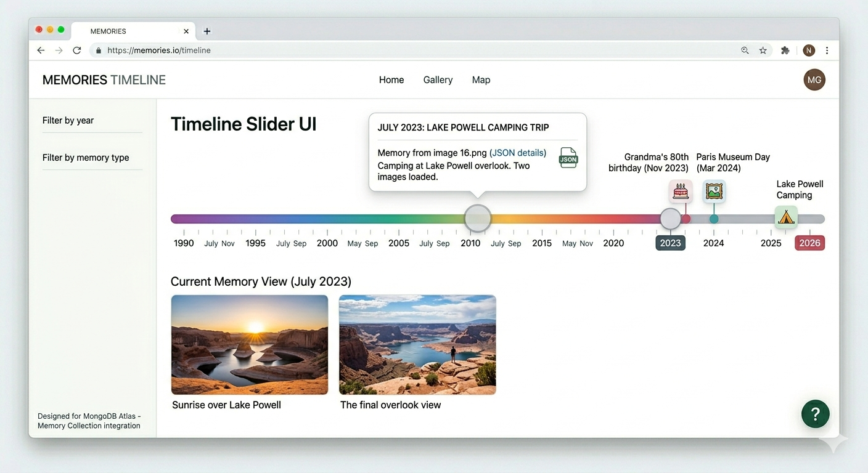Select the MEMORIES browser tab
Screen dimensions: 868x473
134,31
